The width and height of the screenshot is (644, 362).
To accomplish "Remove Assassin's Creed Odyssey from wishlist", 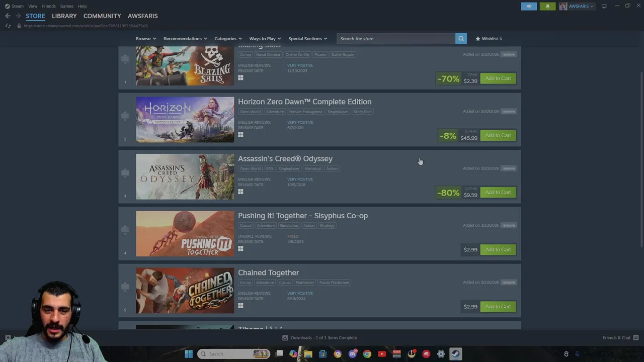I will click(x=508, y=168).
